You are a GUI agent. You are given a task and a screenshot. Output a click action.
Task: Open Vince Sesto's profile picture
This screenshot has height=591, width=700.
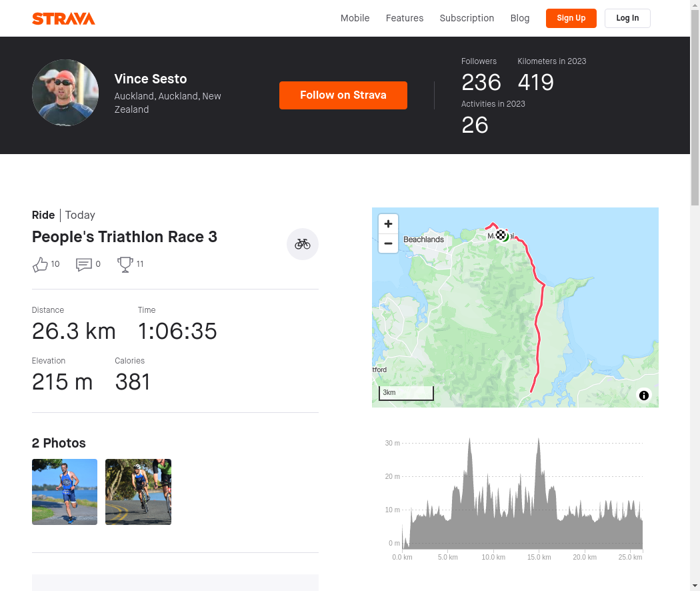coord(65,93)
